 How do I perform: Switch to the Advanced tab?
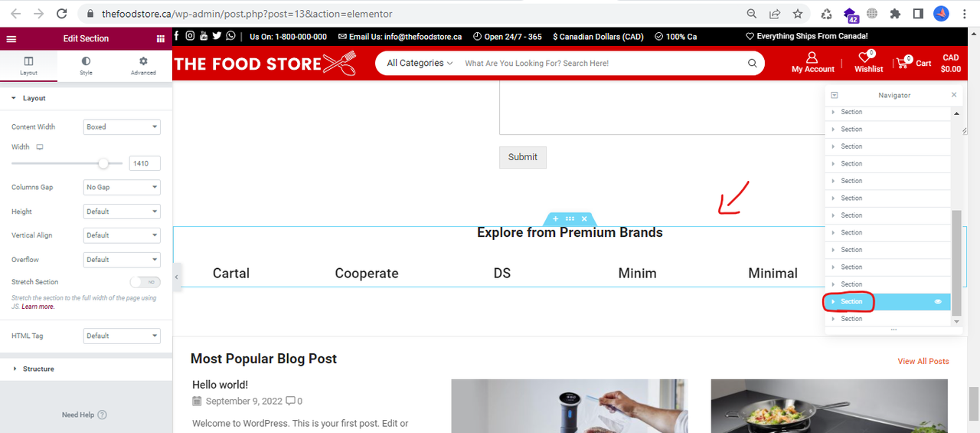143,66
